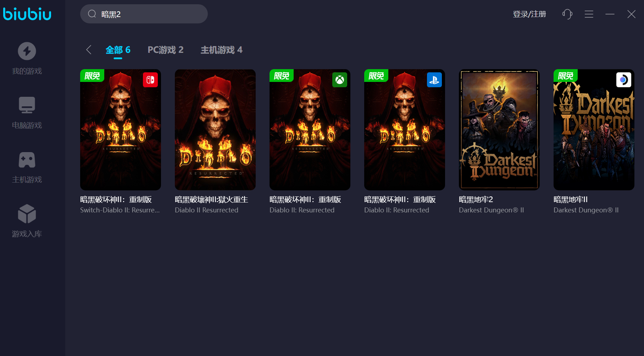Image resolution: width=644 pixels, height=356 pixels.
Task: Open console games gamepad icon
Action: pyautogui.click(x=27, y=160)
